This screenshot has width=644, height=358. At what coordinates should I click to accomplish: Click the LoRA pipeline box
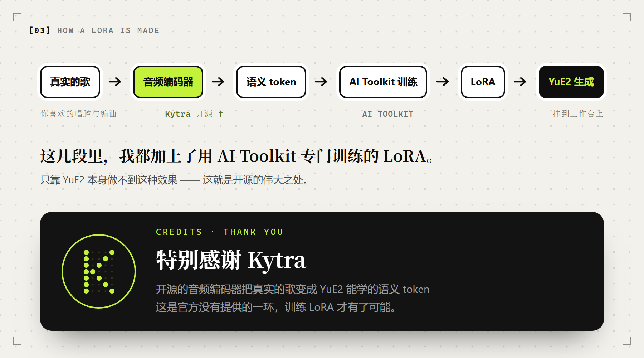coord(483,82)
